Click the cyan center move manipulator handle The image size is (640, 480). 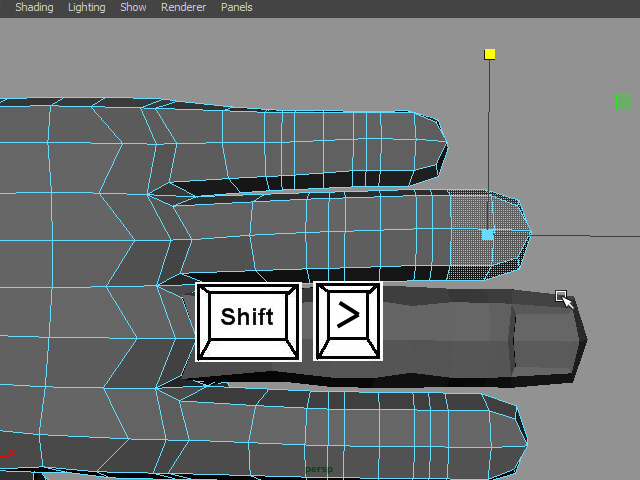tap(487, 235)
